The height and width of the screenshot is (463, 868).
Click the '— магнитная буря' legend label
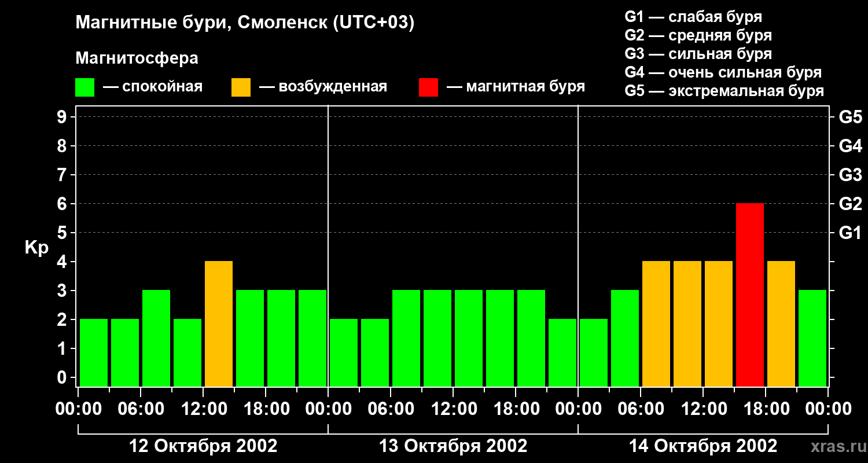point(516,87)
